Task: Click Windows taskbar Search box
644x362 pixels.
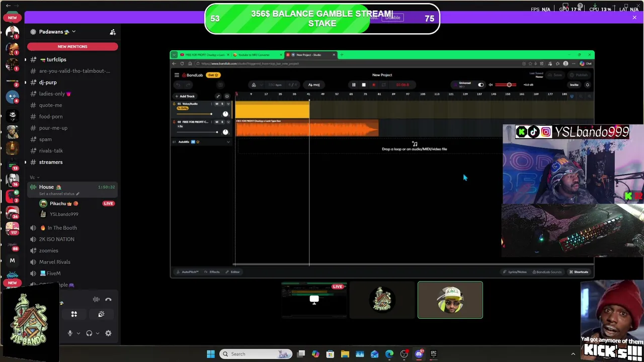Action: 257,354
